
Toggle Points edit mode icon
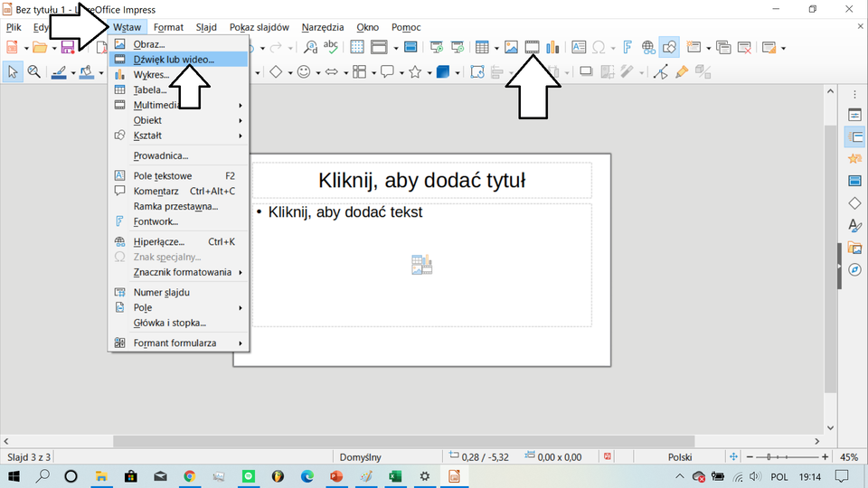coord(660,72)
